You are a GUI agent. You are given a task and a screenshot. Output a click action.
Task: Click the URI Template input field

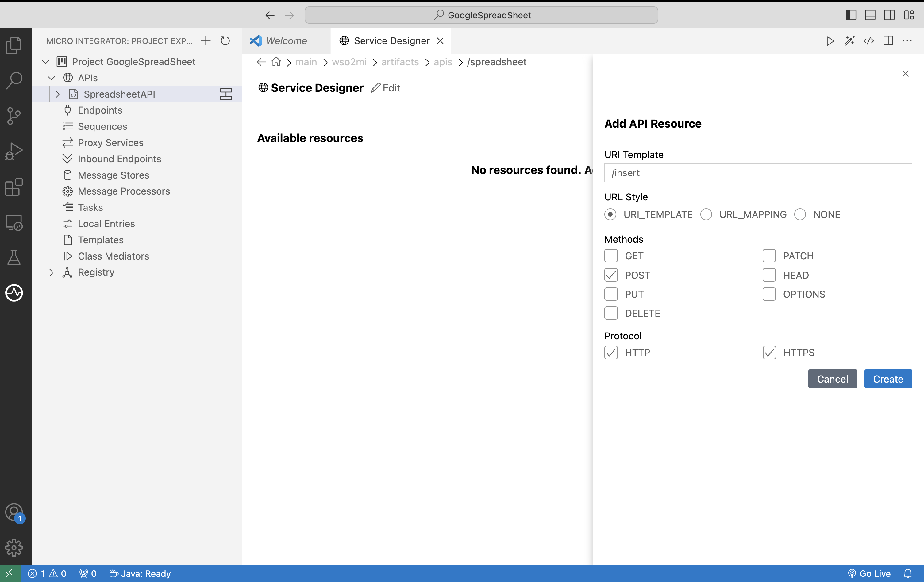[758, 173]
